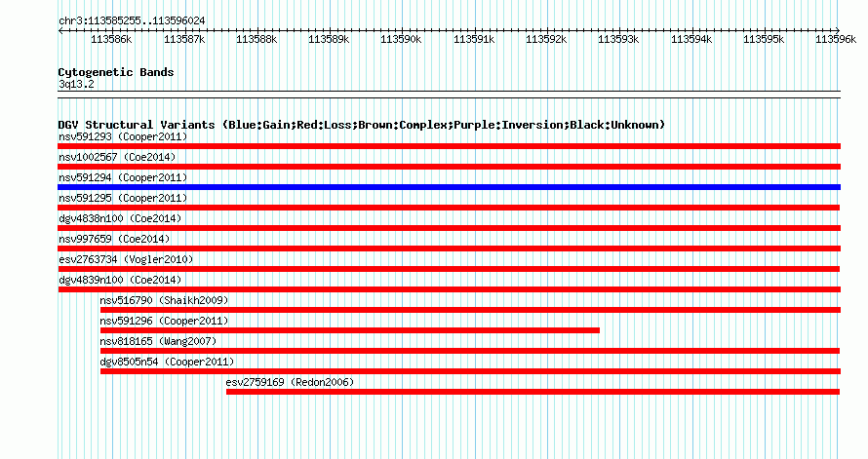
Task: Open the dgv4839n100 (Coe2014) label
Action: pos(120,280)
